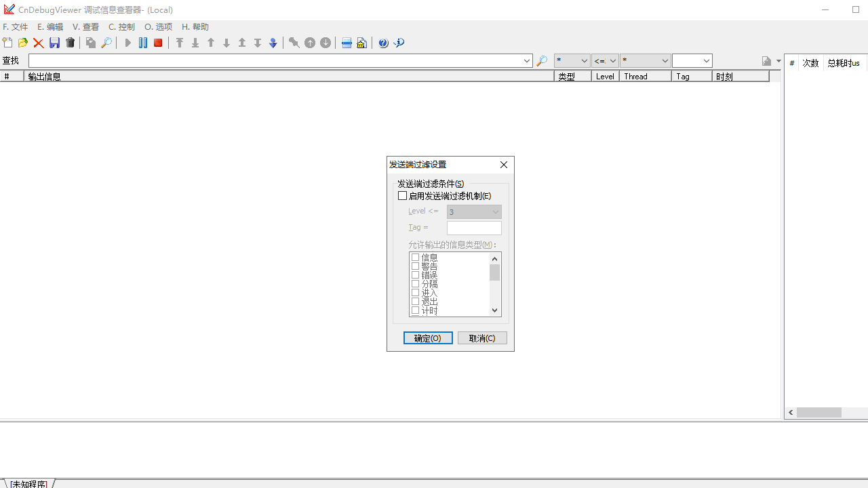Open the 类型 filter dropdown above table
This screenshot has width=868, height=488.
(585, 61)
